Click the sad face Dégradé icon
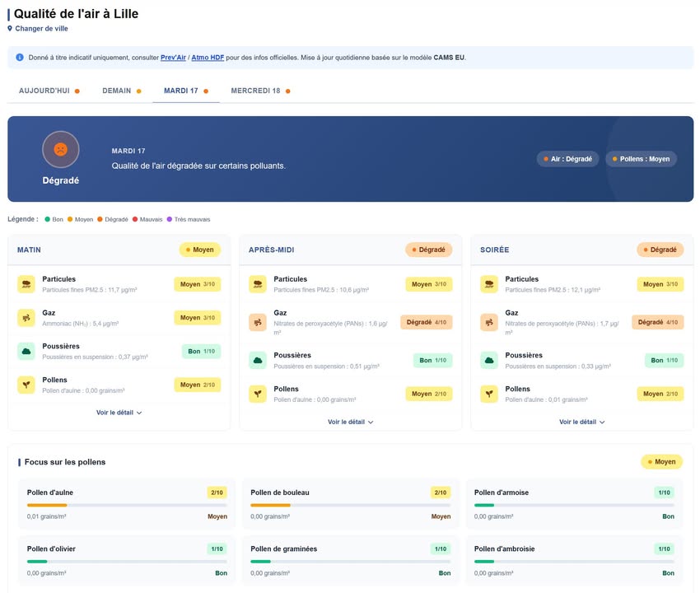The width and height of the screenshot is (700, 593). pyautogui.click(x=60, y=149)
